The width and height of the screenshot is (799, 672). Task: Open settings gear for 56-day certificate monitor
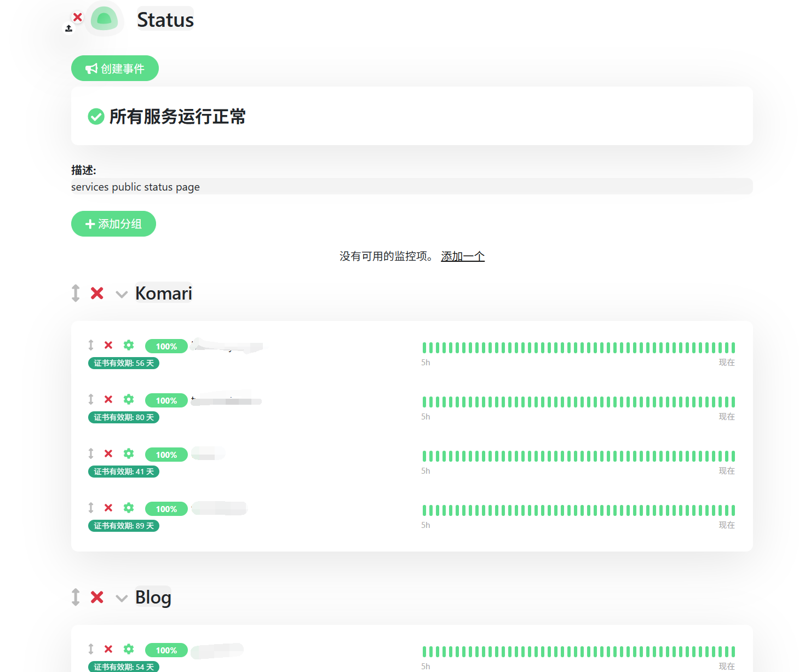pos(129,345)
